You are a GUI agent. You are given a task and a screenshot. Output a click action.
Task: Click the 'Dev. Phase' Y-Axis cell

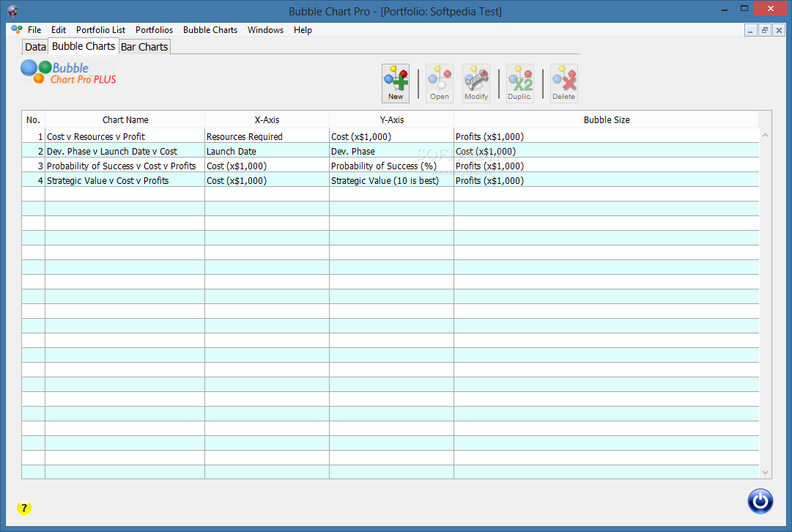[391, 151]
